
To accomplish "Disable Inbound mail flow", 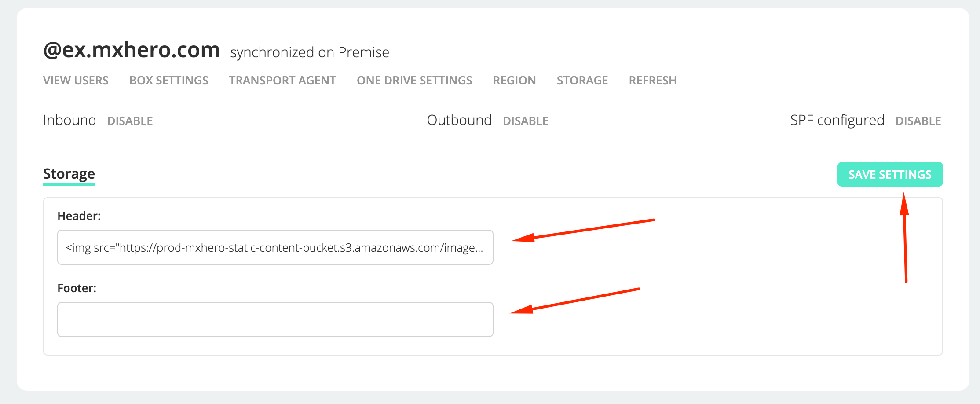I will pos(130,121).
